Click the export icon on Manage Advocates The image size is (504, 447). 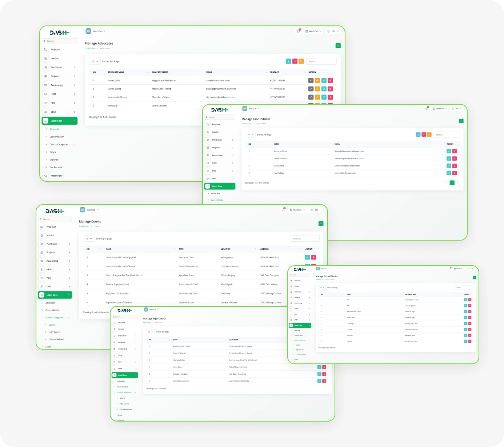point(288,61)
